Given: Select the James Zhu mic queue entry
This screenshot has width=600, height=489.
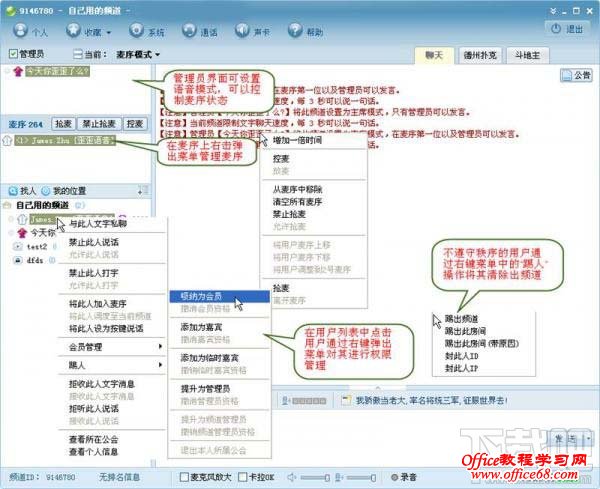Looking at the screenshot, I should 65,140.
